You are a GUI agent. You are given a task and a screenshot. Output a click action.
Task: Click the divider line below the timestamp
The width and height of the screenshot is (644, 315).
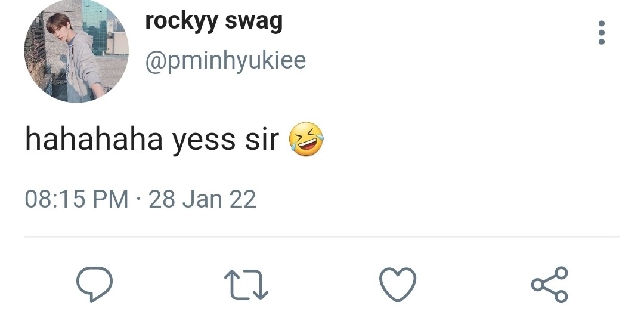[x=322, y=237]
